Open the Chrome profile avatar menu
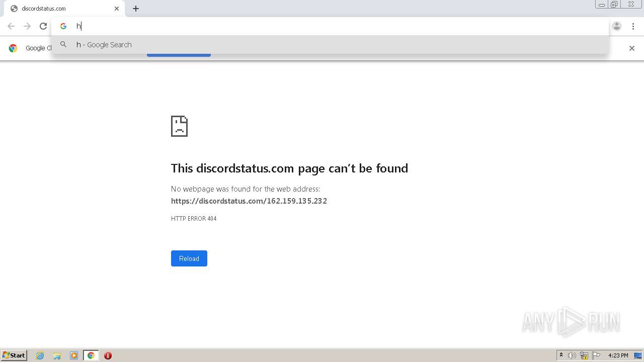This screenshot has width=644, height=362. [617, 26]
